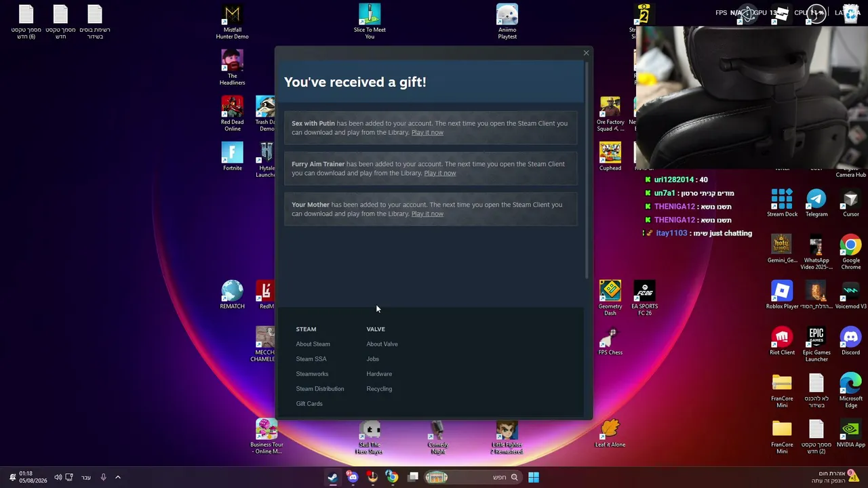
Task: Open the Recycling footer link
Action: coord(379,389)
